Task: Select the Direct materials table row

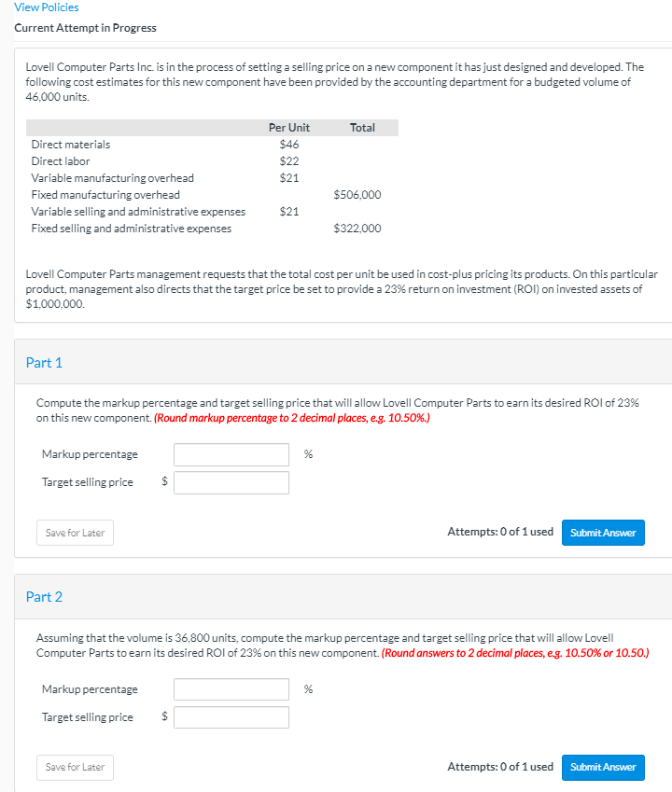Action: [70, 145]
